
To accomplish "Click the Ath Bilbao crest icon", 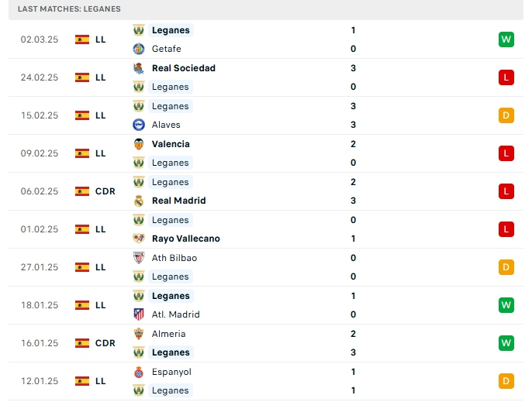I will 138,258.
